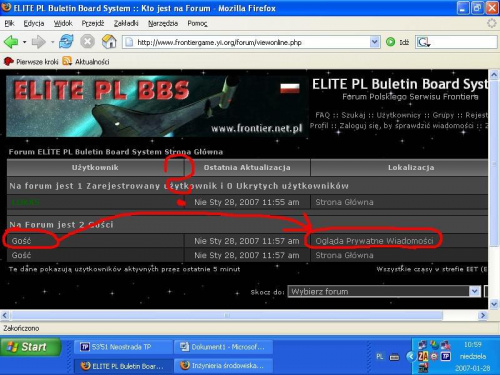
Task: Click the Pierwsze kroki bookmark icon
Action: pyautogui.click(x=8, y=61)
